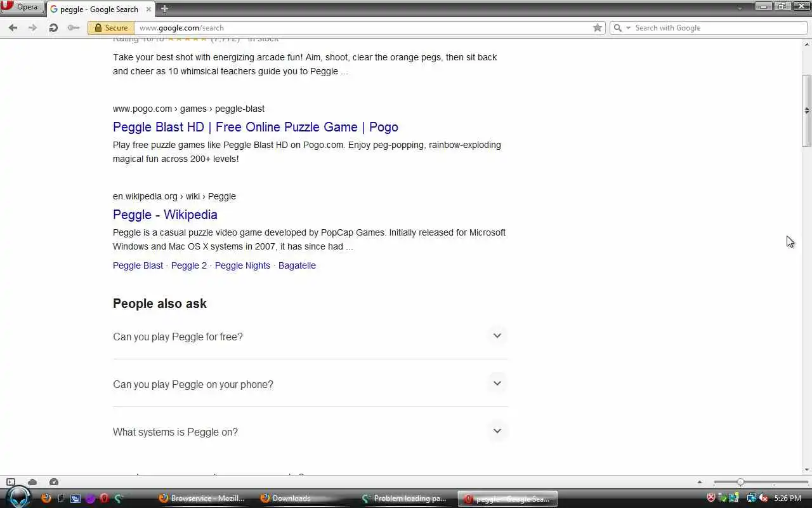
Task: Click the red security shield tray icon
Action: tap(711, 498)
